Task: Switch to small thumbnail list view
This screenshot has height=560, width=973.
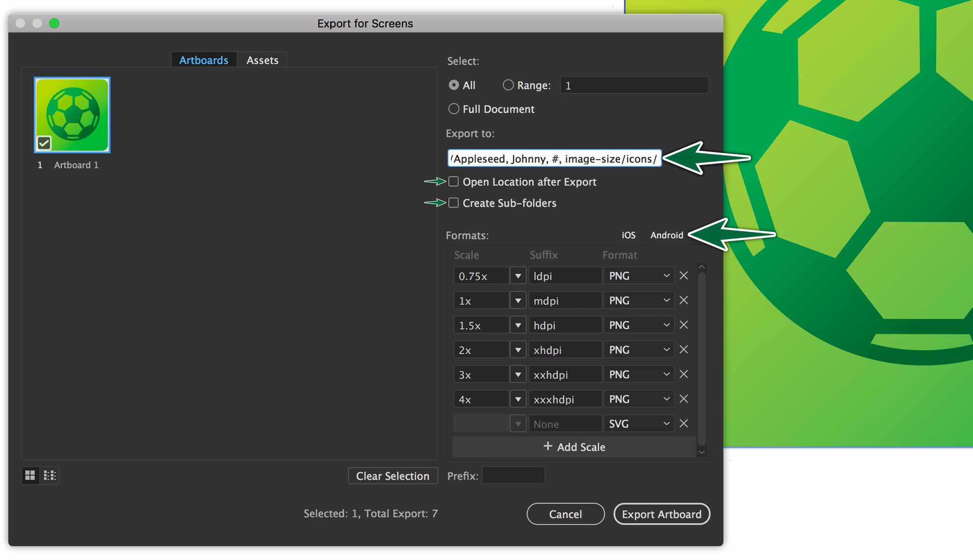Action: pyautogui.click(x=50, y=475)
